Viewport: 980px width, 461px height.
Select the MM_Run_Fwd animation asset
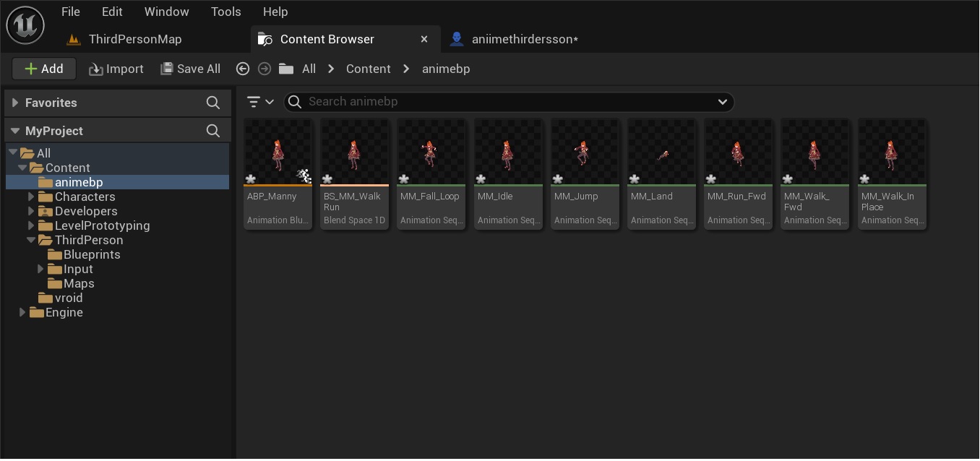point(738,174)
